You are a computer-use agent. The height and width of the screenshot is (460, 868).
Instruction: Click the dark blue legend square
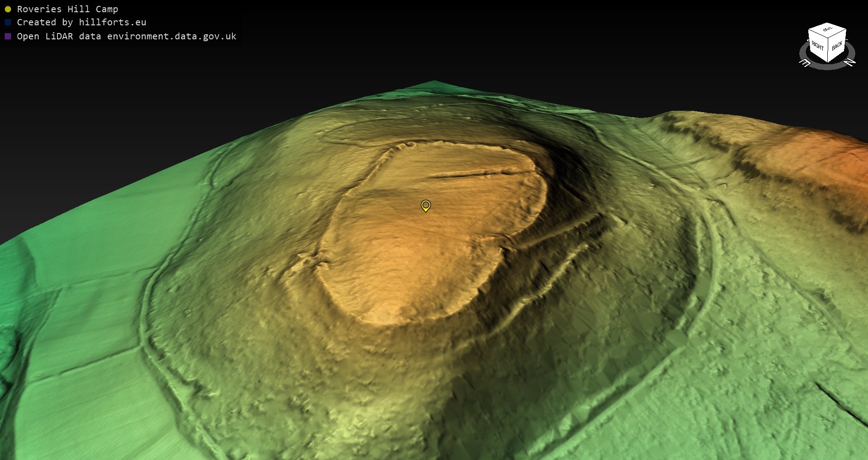8,22
